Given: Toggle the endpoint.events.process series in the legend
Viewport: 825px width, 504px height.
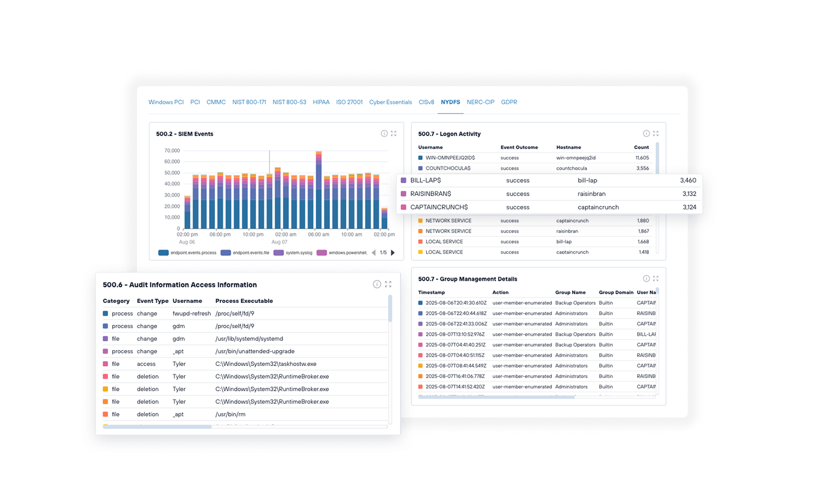Looking at the screenshot, I should pyautogui.click(x=192, y=252).
